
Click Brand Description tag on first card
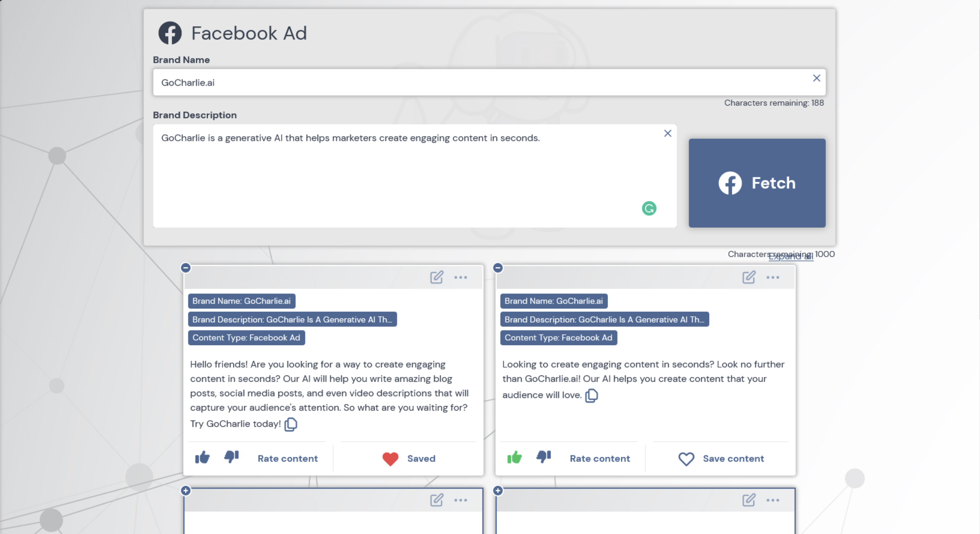(x=292, y=320)
